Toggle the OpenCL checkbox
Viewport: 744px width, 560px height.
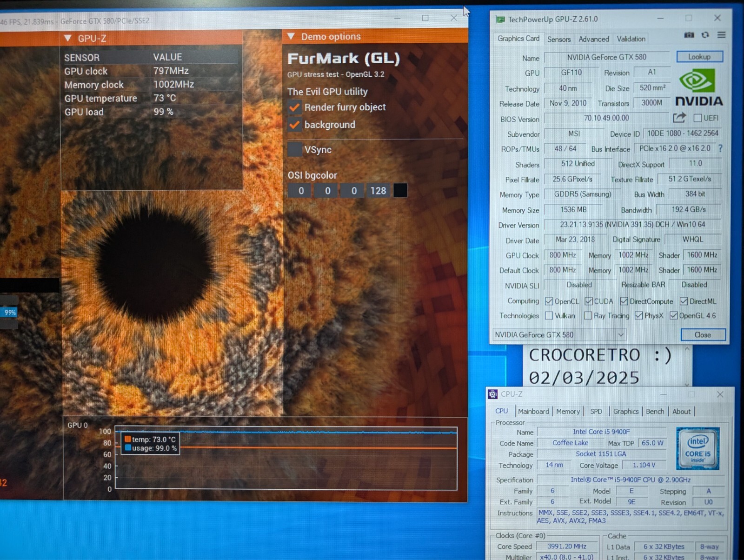549,301
